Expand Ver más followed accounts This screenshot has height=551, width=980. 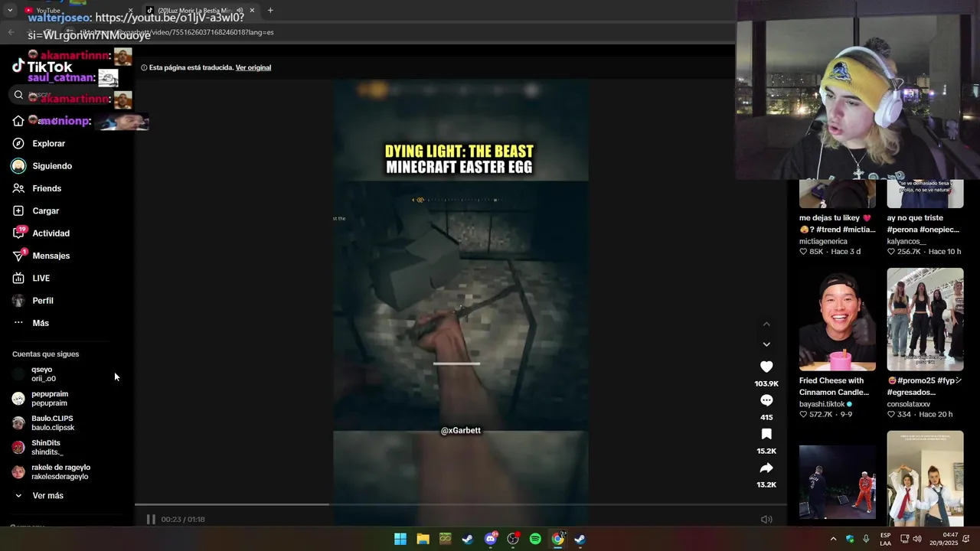(47, 496)
